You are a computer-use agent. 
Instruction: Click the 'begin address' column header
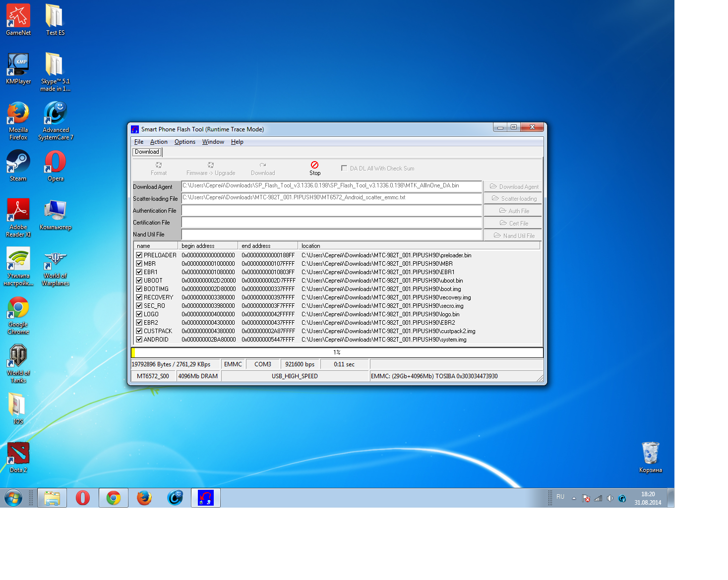208,246
